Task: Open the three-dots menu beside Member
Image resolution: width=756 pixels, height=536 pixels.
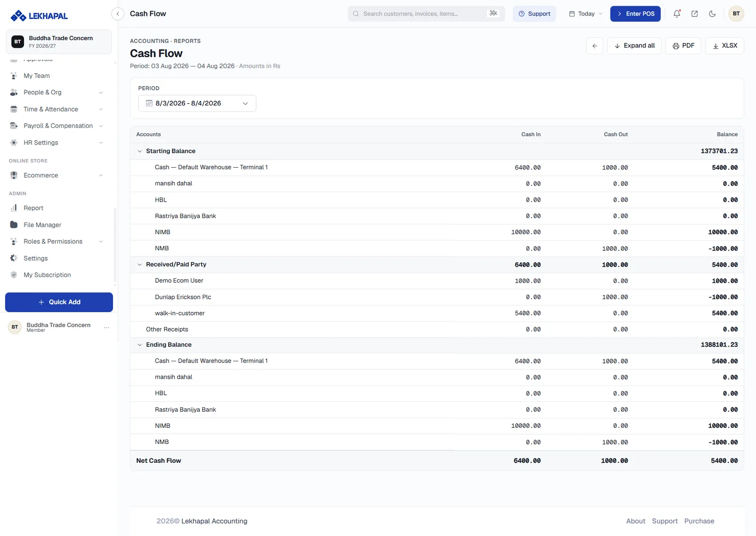Action: [x=107, y=327]
